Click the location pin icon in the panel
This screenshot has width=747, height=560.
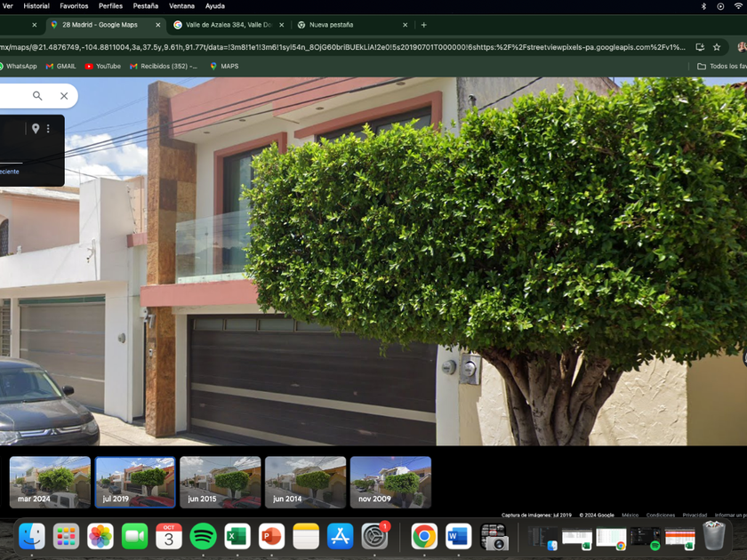pyautogui.click(x=36, y=129)
